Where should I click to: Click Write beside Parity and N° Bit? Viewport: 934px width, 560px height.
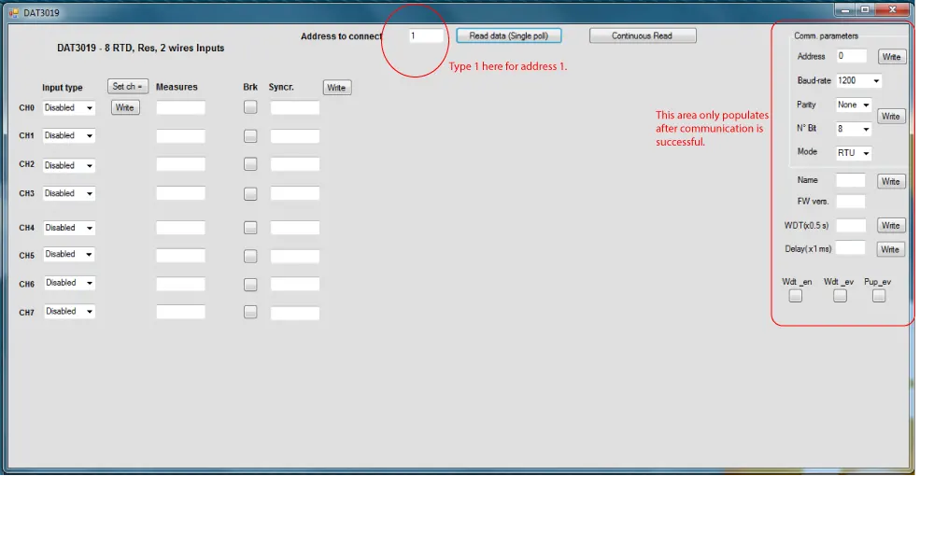(x=891, y=116)
